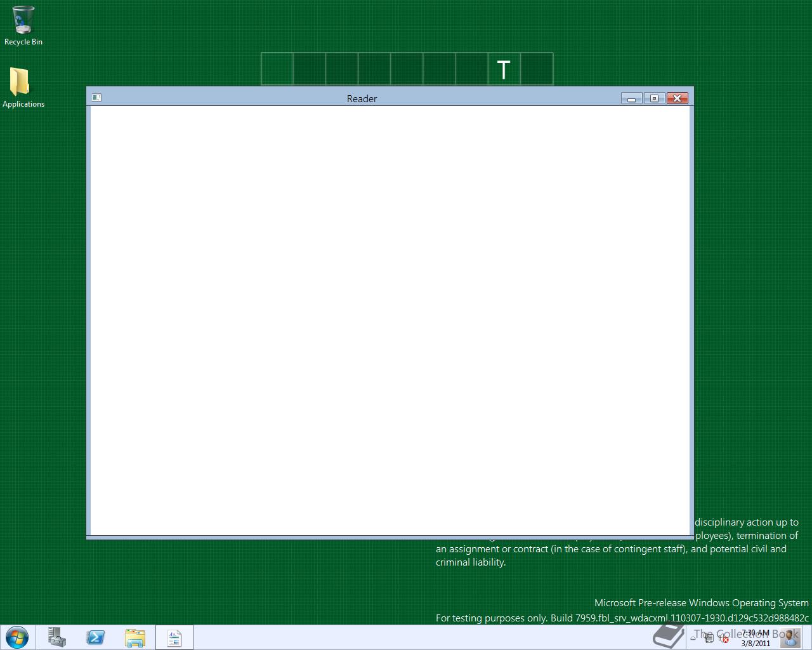Screen dimensions: 812x650
Task: Select the Applications folder on desktop
Action: pyautogui.click(x=23, y=88)
